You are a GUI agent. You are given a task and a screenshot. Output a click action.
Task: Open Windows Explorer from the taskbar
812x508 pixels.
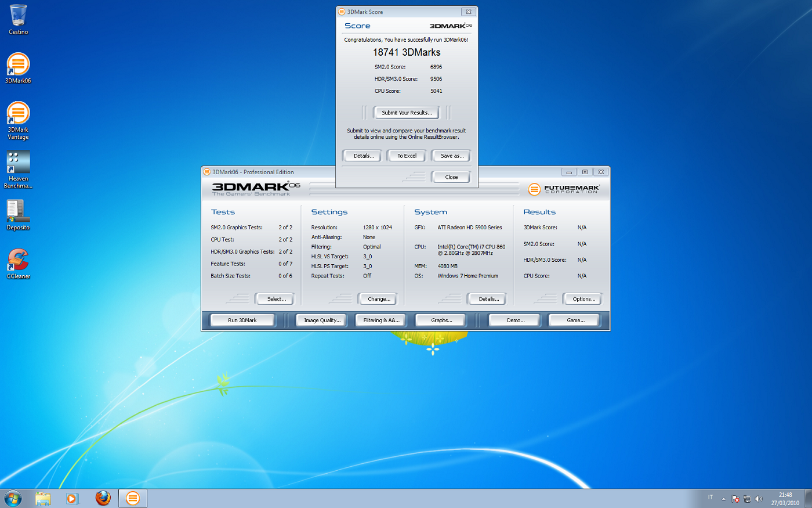[x=43, y=498]
